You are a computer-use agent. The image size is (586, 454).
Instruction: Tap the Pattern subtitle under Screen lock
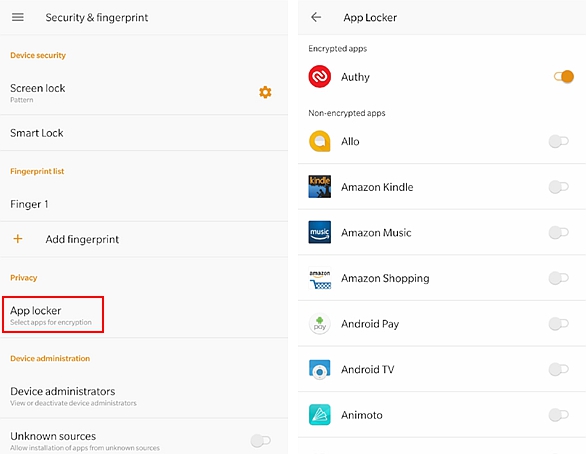(22, 100)
